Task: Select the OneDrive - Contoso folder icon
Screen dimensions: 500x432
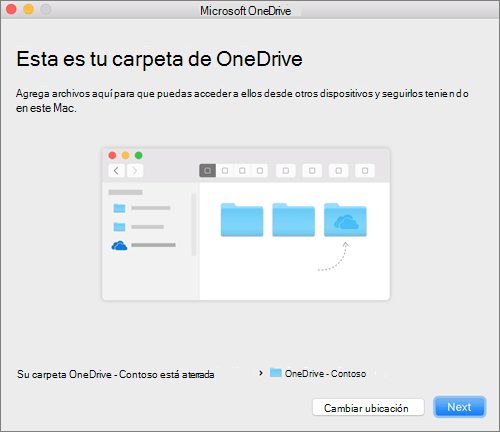Action: tap(276, 372)
